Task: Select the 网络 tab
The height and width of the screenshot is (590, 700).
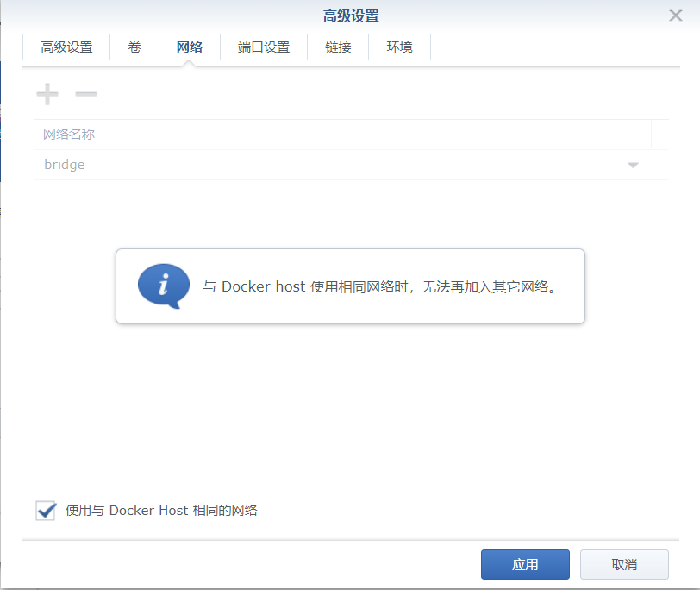Action: click(190, 47)
